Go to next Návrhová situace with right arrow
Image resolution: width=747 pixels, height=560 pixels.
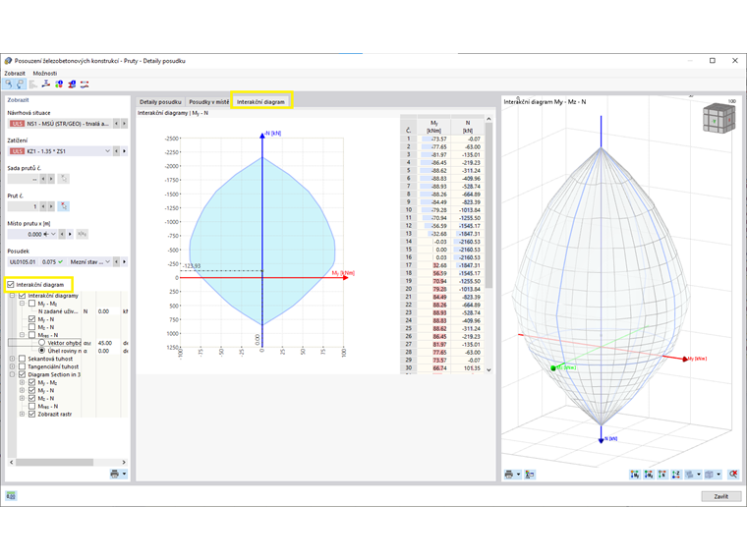pos(125,124)
